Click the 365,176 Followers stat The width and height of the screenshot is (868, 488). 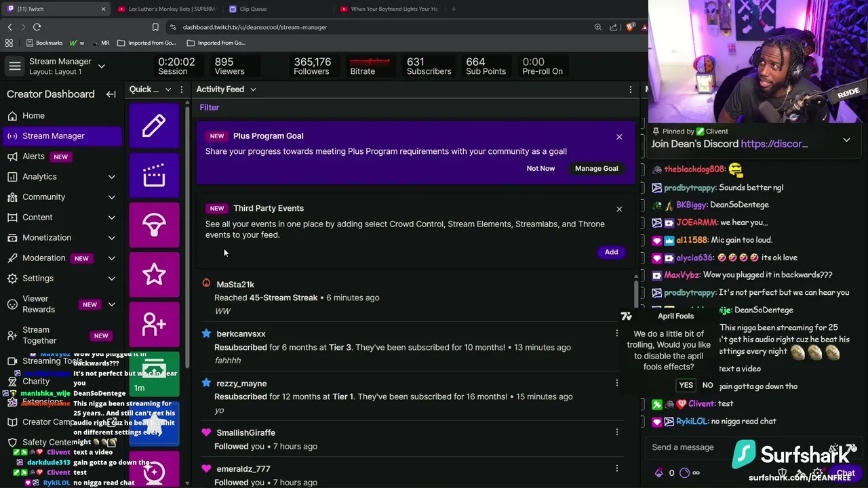click(312, 66)
